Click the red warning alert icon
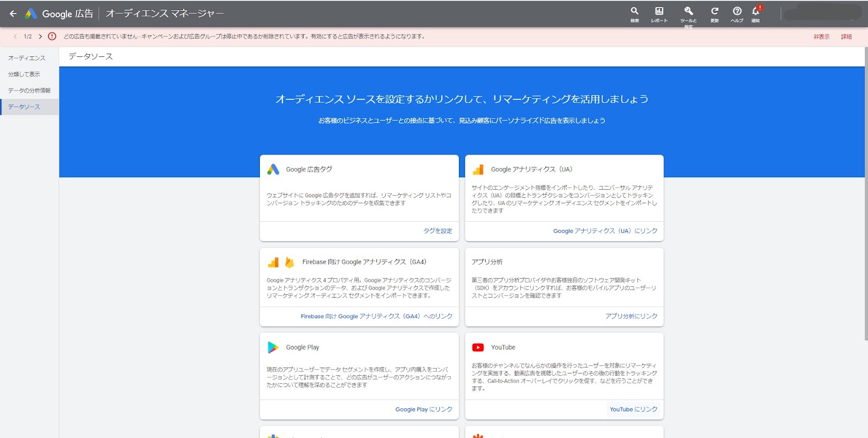868x438 pixels. pos(52,36)
